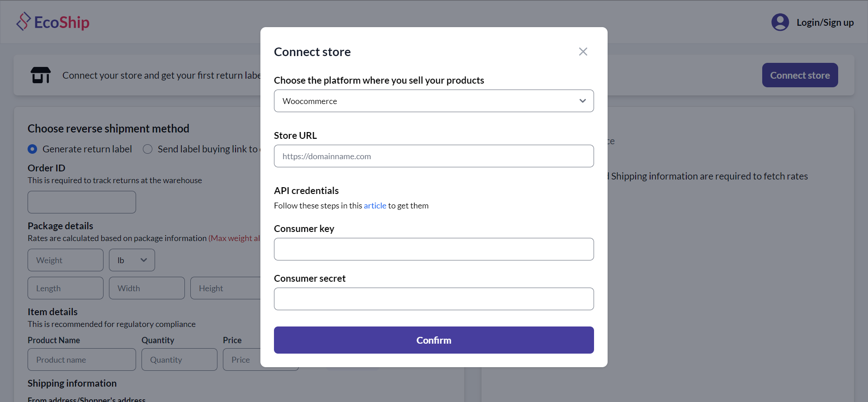Viewport: 868px width, 402px height.
Task: Open the article link for API credentials
Action: (x=375, y=206)
